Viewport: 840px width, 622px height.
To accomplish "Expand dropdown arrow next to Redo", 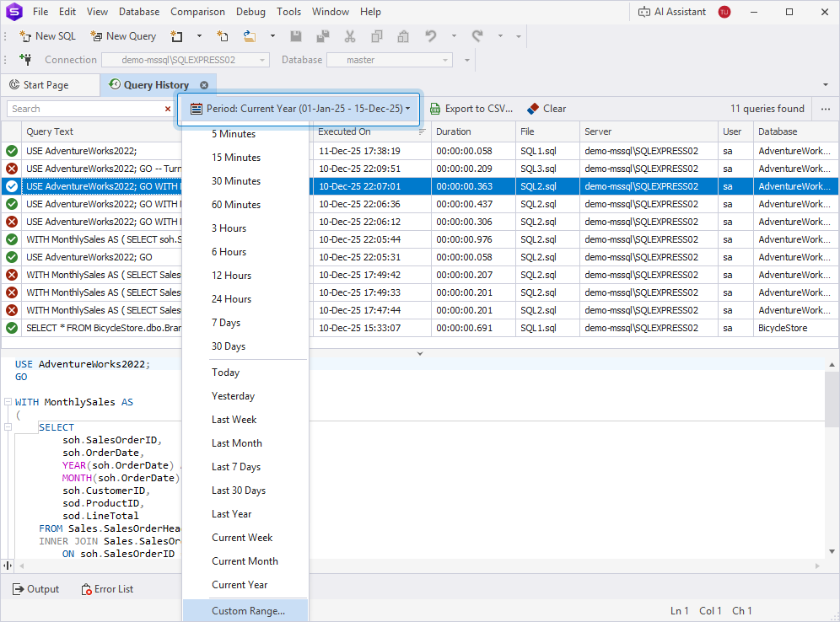I will coord(500,36).
